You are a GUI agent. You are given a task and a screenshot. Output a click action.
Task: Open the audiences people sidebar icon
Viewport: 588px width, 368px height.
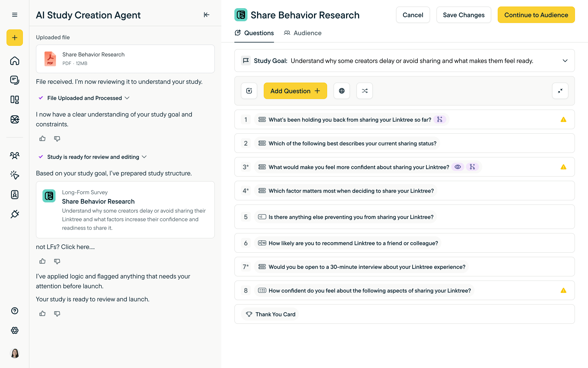tap(14, 156)
